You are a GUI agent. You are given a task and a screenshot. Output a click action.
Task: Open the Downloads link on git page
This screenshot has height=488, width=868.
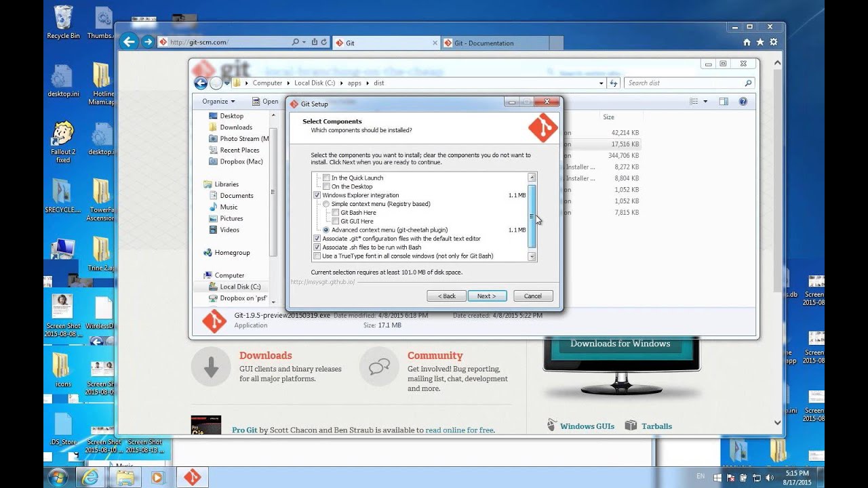point(266,356)
